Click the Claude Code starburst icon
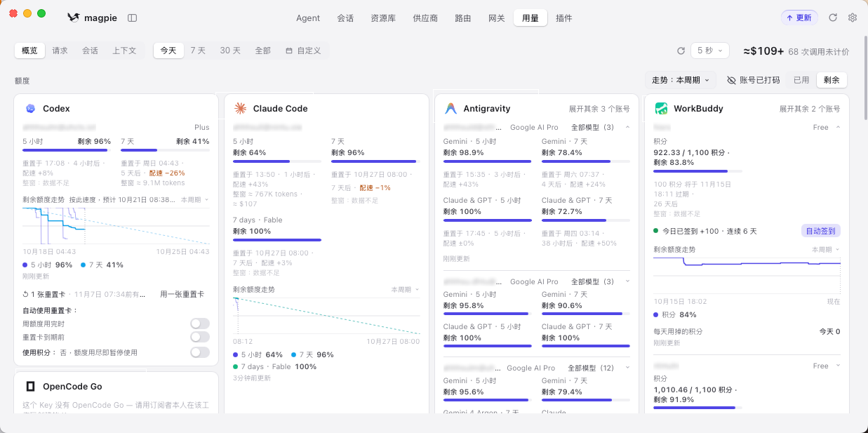 [x=240, y=108]
